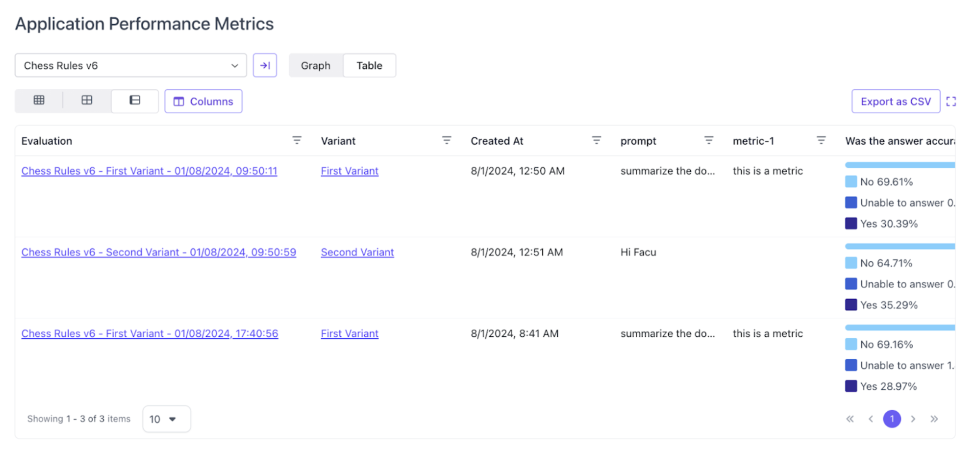The image size is (980, 466).
Task: Click page 1 pagination button
Action: pos(891,419)
